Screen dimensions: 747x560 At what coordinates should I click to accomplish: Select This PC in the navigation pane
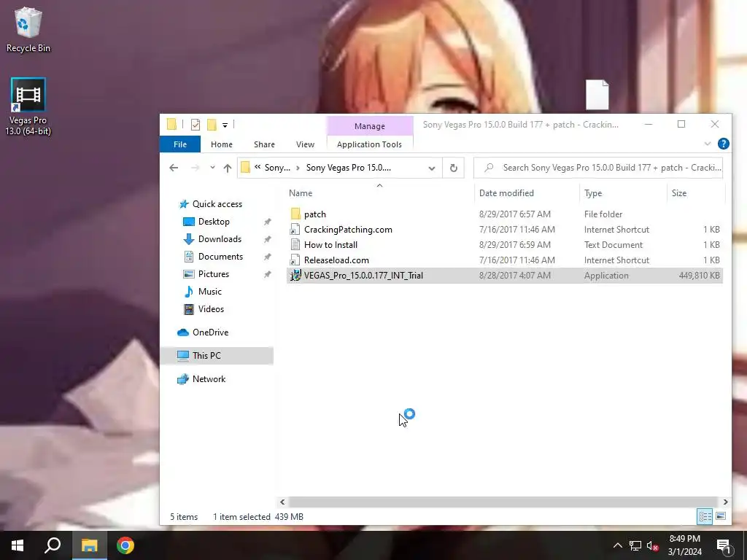[217, 356]
